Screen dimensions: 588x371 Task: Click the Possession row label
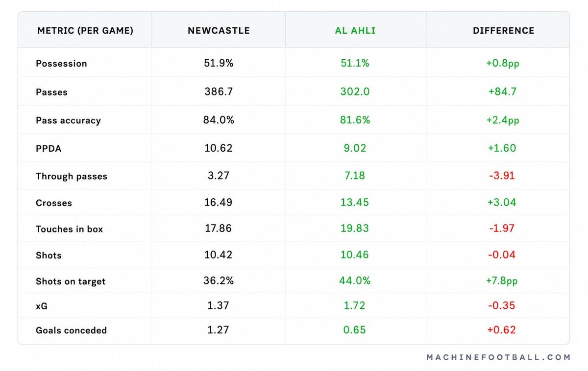(61, 64)
